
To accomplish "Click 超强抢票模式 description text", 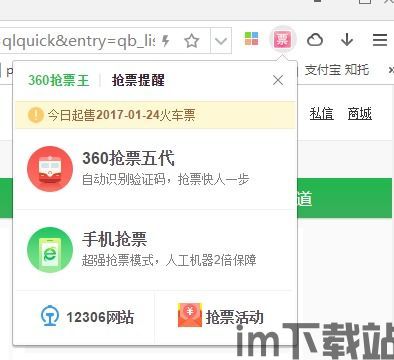I will tap(169, 260).
